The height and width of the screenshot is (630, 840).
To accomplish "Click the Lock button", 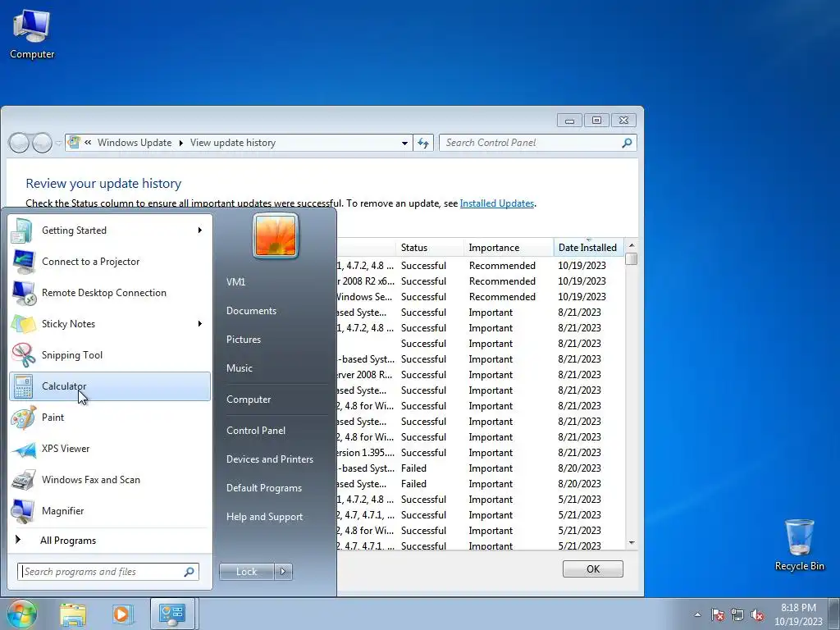I will pos(246,572).
